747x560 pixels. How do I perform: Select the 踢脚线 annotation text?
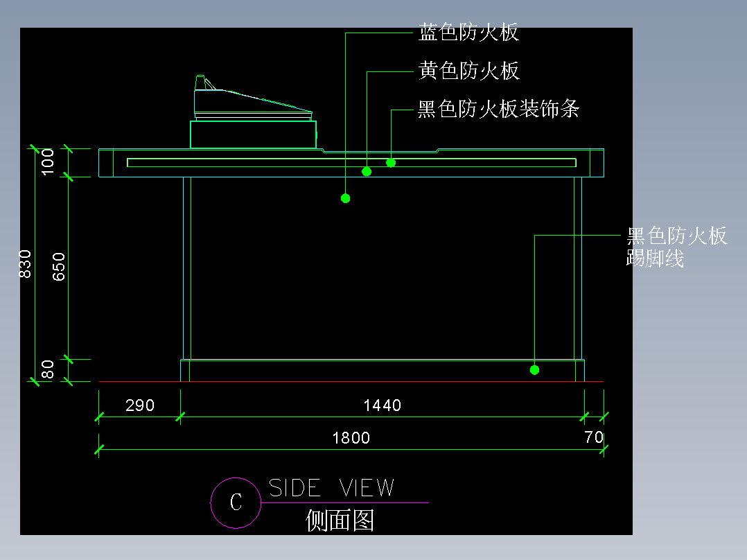[655, 259]
